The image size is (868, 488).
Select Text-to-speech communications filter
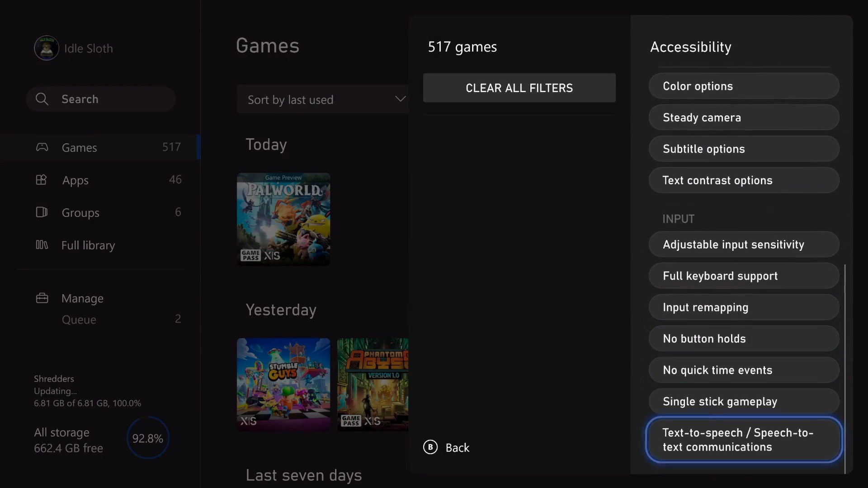(x=744, y=440)
